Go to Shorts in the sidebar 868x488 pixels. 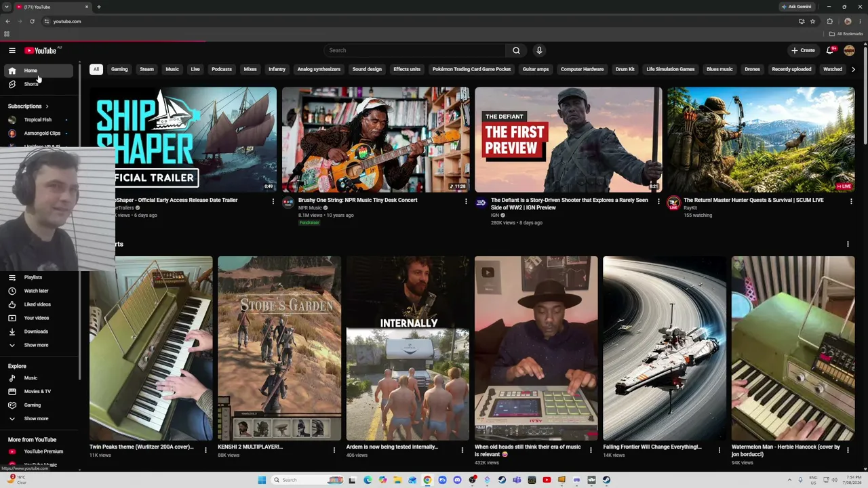tap(37, 84)
